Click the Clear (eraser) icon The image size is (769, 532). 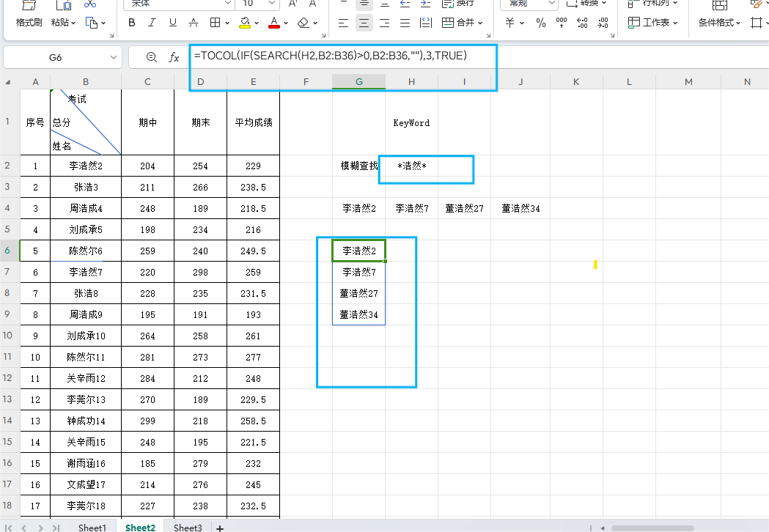pyautogui.click(x=303, y=23)
